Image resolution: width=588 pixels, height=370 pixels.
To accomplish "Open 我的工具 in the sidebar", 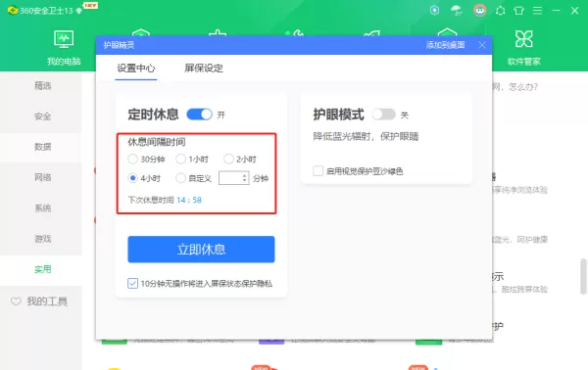I will click(47, 301).
